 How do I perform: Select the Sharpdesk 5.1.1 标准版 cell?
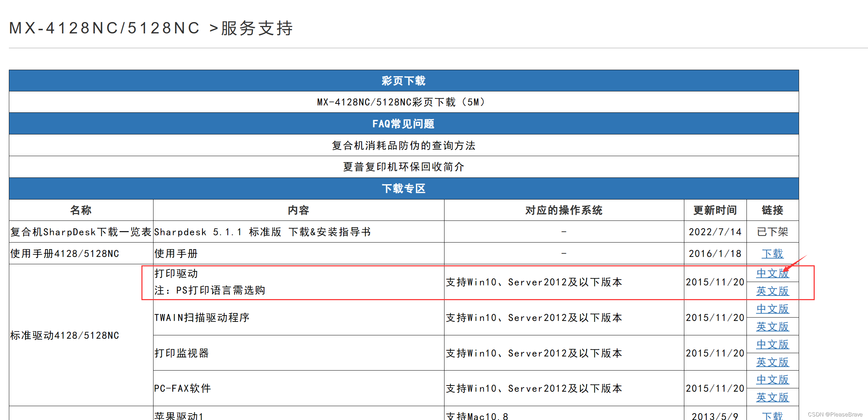tap(298, 232)
